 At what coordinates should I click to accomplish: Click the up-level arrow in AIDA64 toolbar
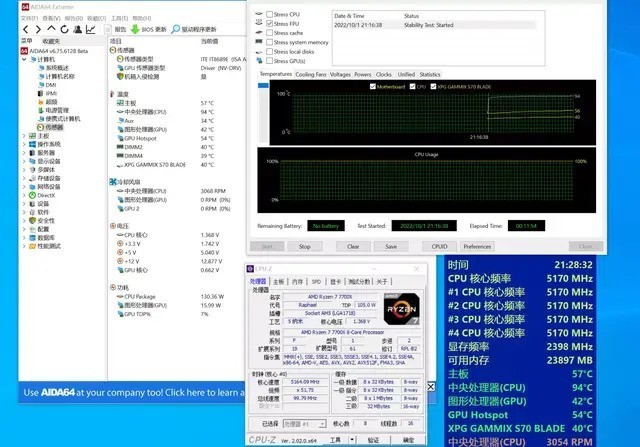[x=51, y=29]
